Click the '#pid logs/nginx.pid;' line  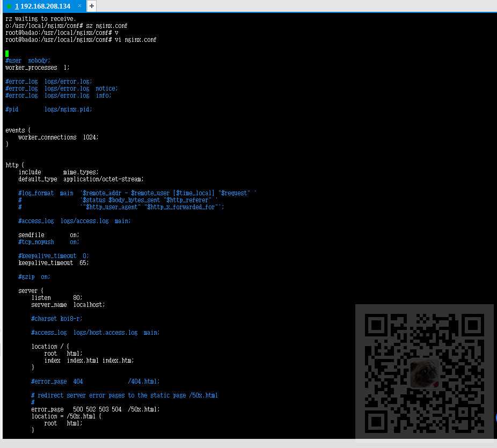pos(48,109)
